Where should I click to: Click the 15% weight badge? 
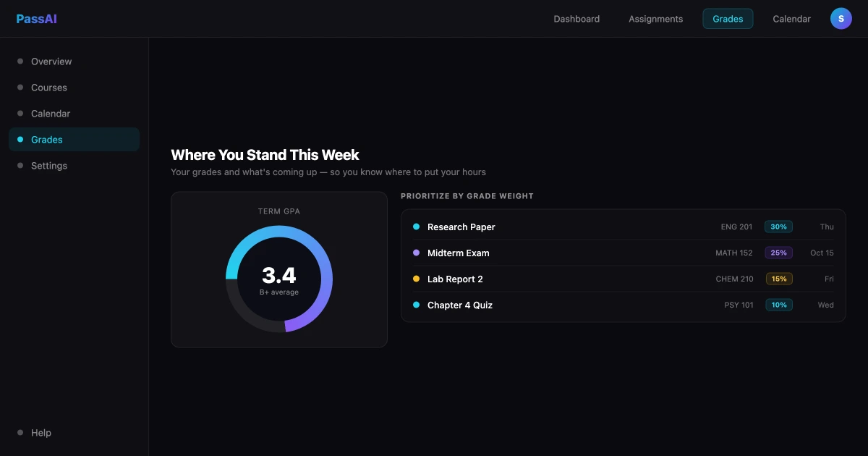click(778, 279)
